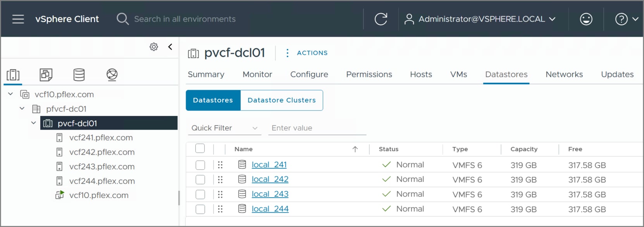Click the search magnifier icon
Screen dimensions: 644x227
(122, 19)
